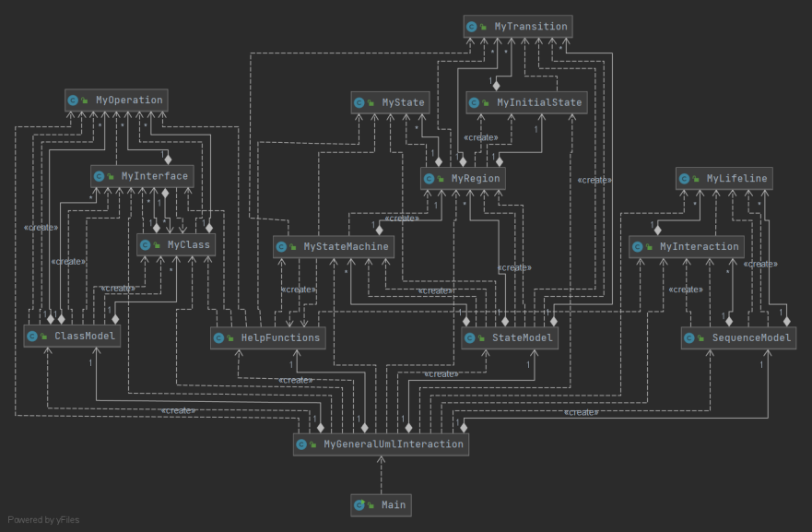Viewport: 812px width, 532px height.
Task: Click the green visibility icon on MyClass node
Action: pyautogui.click(x=156, y=245)
